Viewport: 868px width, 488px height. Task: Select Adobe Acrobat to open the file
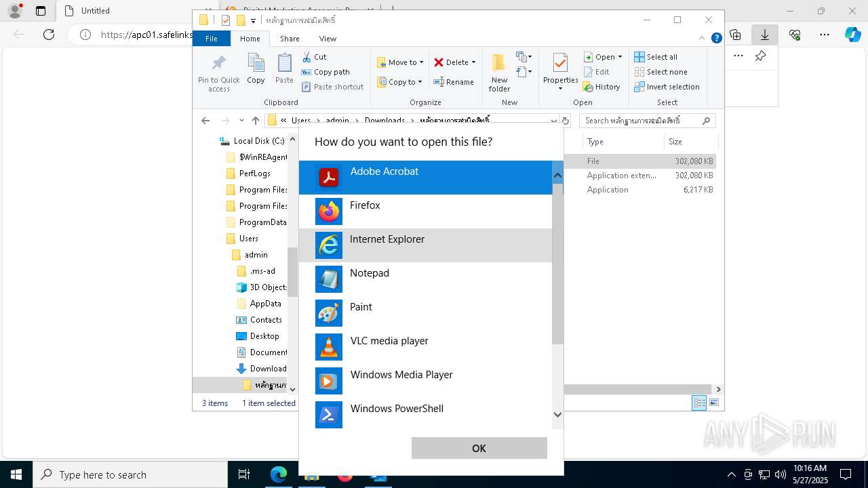pos(426,178)
